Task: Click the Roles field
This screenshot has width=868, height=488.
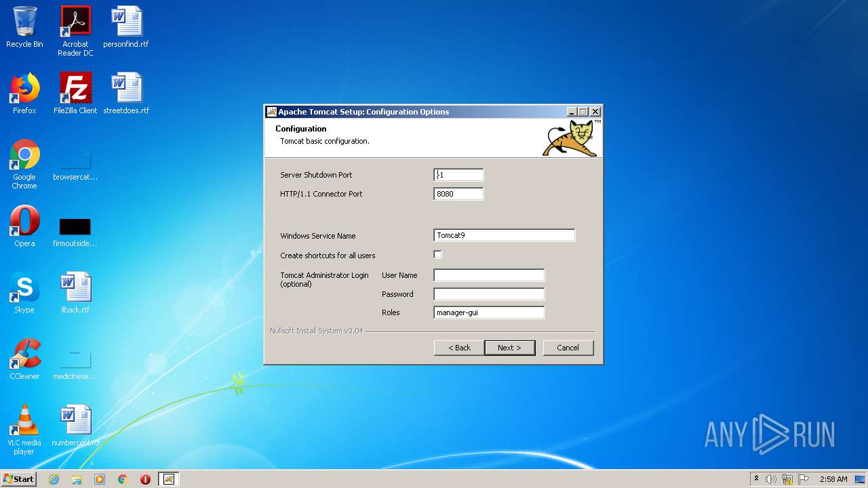Action: click(489, 312)
